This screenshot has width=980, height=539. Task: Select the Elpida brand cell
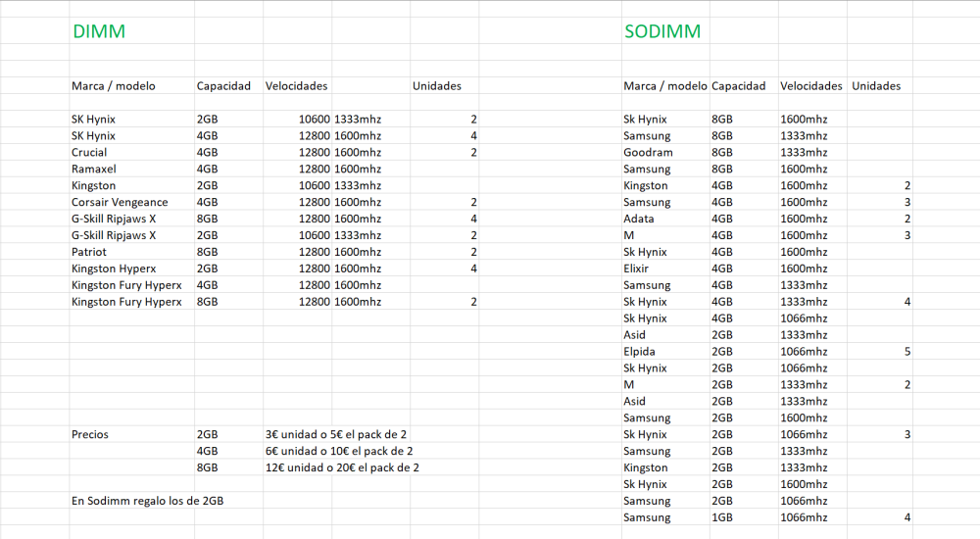pos(639,352)
